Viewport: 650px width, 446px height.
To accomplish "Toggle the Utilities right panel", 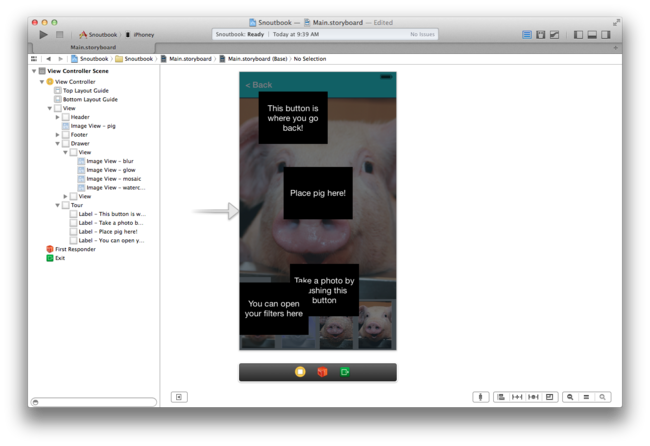I will pos(606,35).
